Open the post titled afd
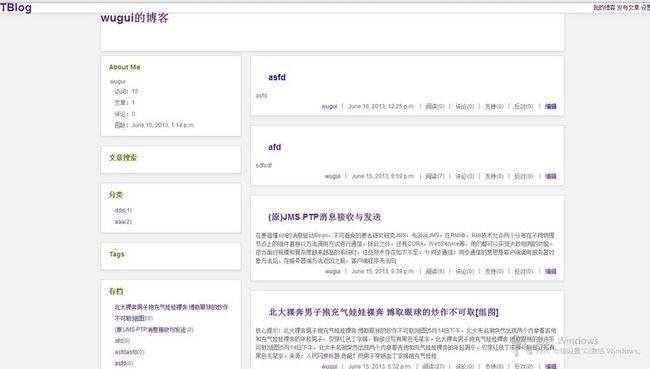The image size is (650, 369). tap(274, 147)
